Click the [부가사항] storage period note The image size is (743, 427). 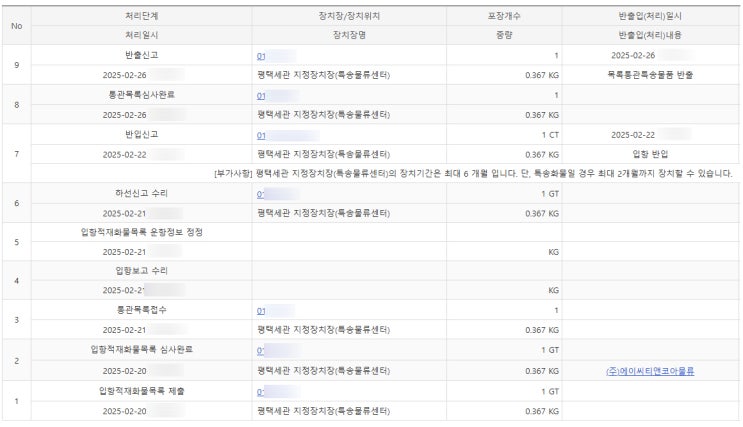473,173
